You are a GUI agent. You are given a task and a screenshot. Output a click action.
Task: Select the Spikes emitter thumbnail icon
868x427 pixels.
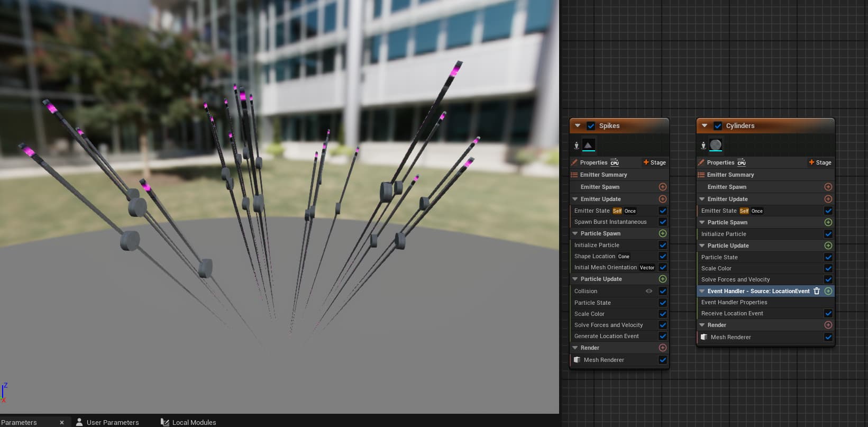(588, 145)
